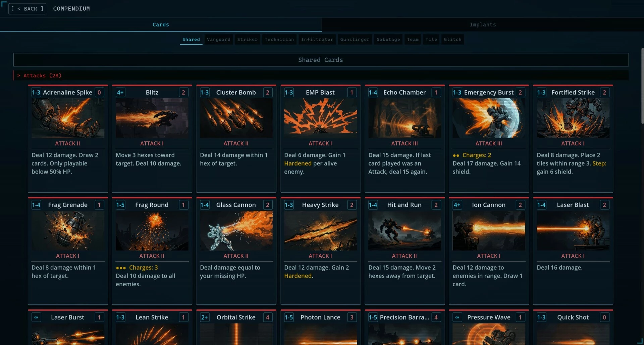The width and height of the screenshot is (644, 345).
Task: Select the Hit and Run card title
Action: [x=404, y=205]
